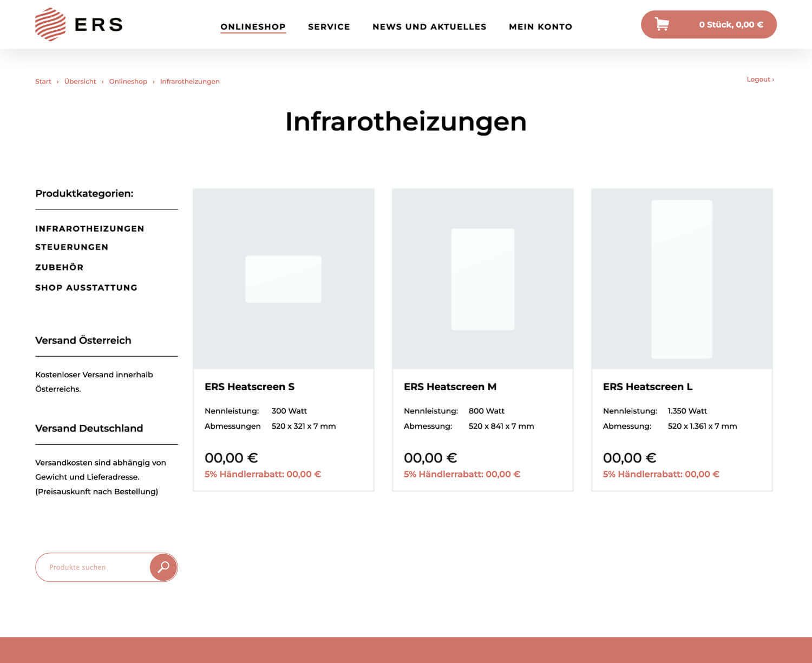Select the ERS Heatscreen L product image
The image size is (812, 663).
pos(682,279)
